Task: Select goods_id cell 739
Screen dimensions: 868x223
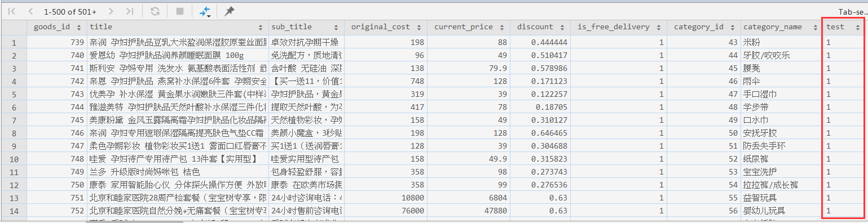Action: coord(57,42)
